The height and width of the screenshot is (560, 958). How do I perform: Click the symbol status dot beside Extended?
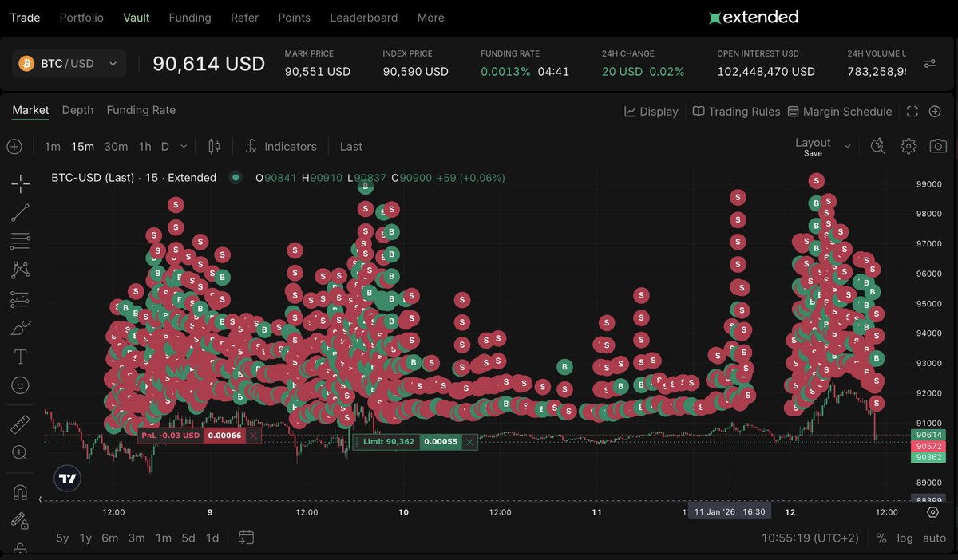(x=236, y=178)
